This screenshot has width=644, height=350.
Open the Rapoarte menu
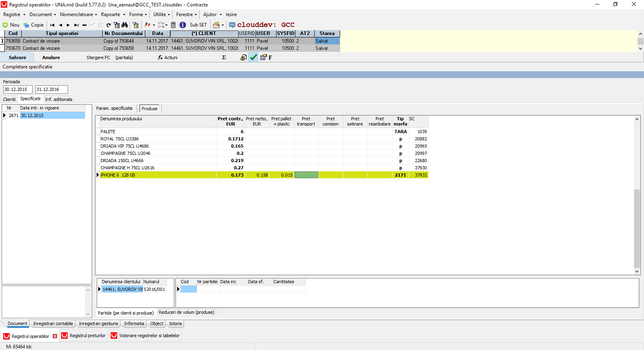click(x=113, y=14)
